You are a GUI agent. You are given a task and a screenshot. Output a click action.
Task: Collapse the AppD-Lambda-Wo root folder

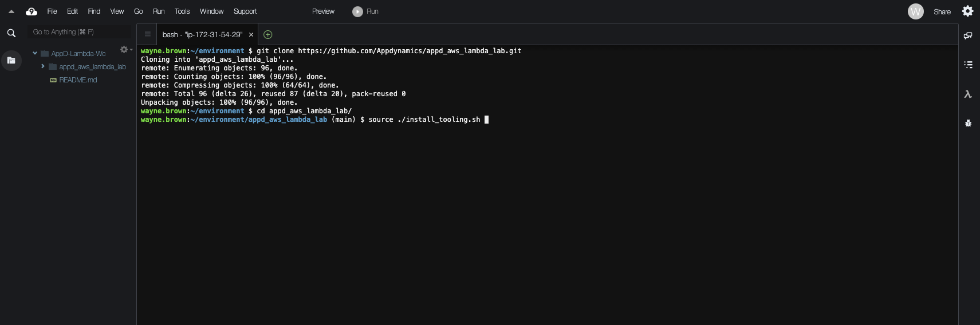[x=35, y=53]
